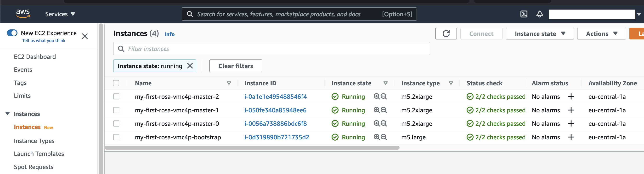Open instance ID i-0056a738886bdc6f8 link
This screenshot has height=174, width=644.
click(276, 124)
